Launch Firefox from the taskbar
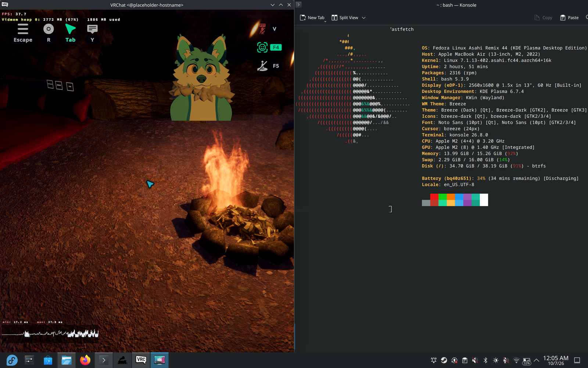This screenshot has width=588, height=368. (85, 360)
